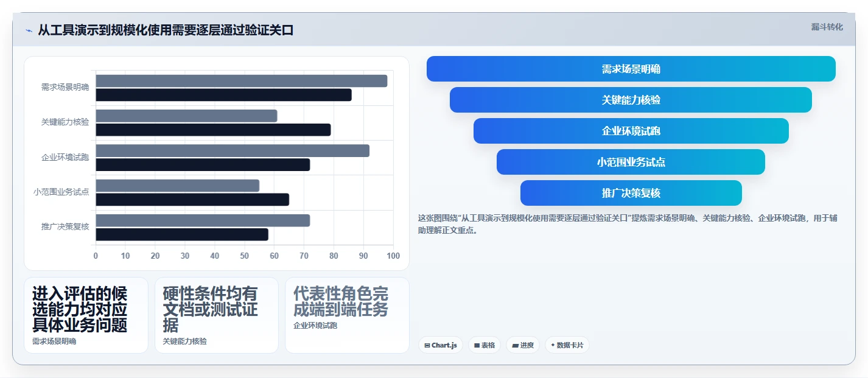Select the 小范围业务试点 funnel stage
868x378 pixels.
point(631,162)
